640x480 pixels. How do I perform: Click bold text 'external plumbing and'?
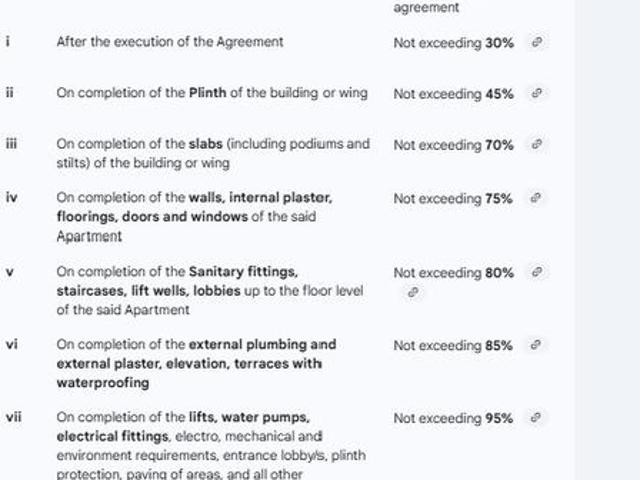[x=262, y=345]
